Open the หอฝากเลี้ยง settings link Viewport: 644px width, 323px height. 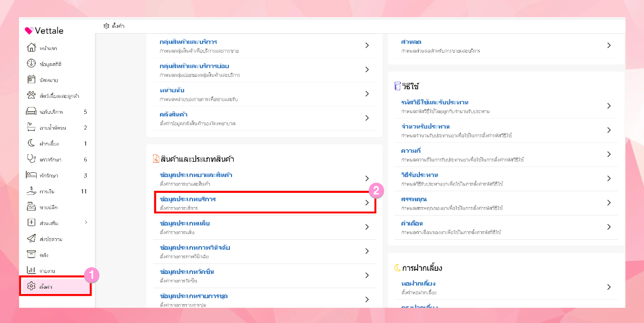tap(418, 283)
